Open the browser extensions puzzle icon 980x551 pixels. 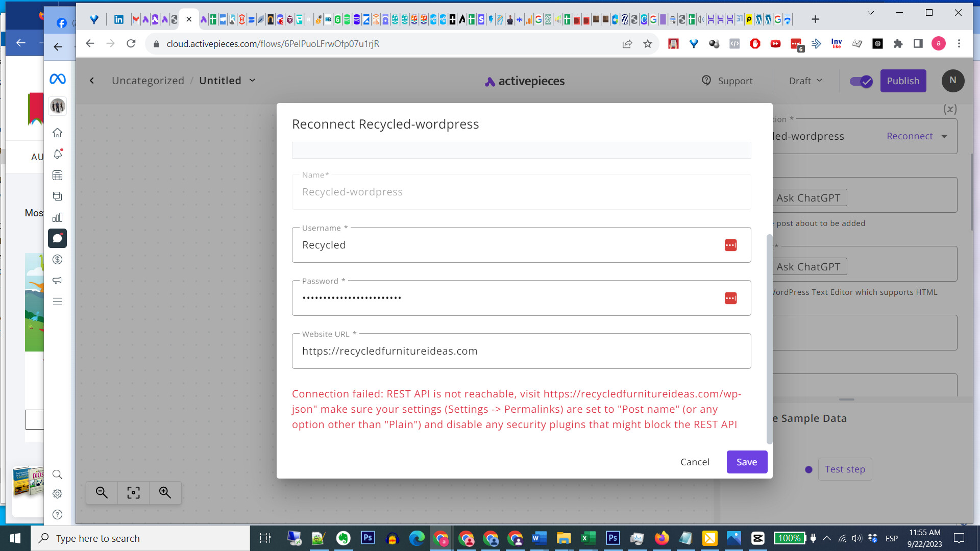tap(898, 44)
